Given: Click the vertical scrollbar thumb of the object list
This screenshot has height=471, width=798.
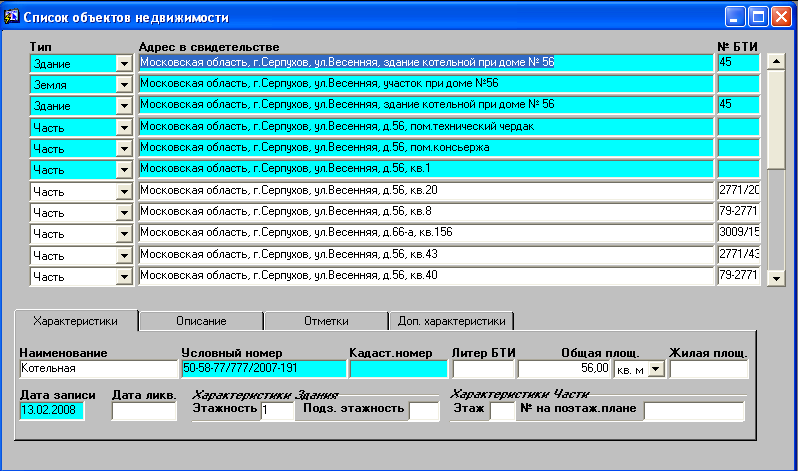Looking at the screenshot, I should click(776, 119).
